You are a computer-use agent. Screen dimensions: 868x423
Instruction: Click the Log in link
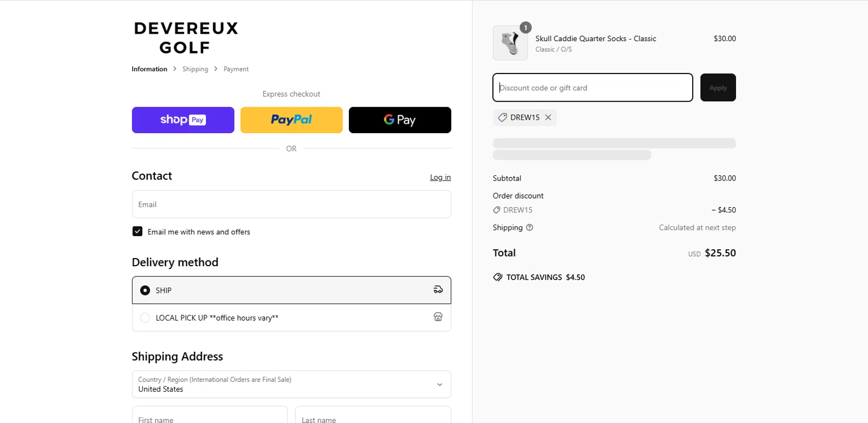440,177
